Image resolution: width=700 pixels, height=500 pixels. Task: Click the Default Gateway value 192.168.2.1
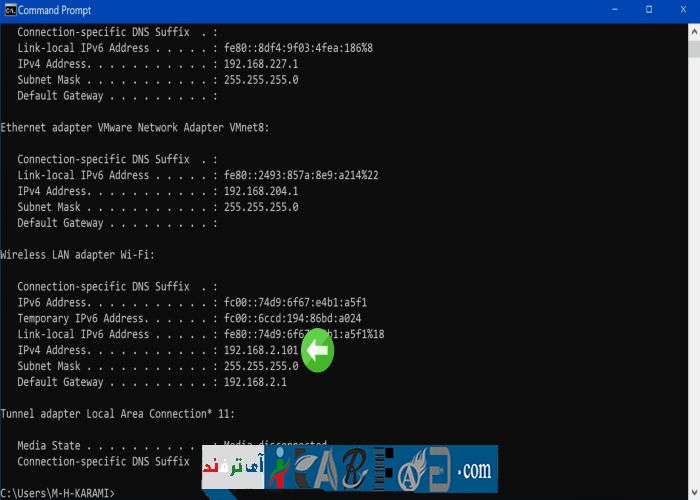255,382
